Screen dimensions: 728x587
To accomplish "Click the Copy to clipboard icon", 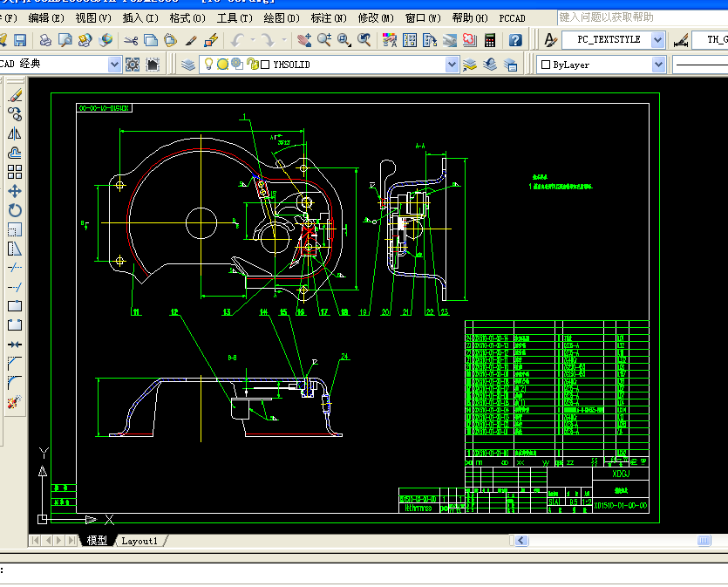I will (151, 40).
